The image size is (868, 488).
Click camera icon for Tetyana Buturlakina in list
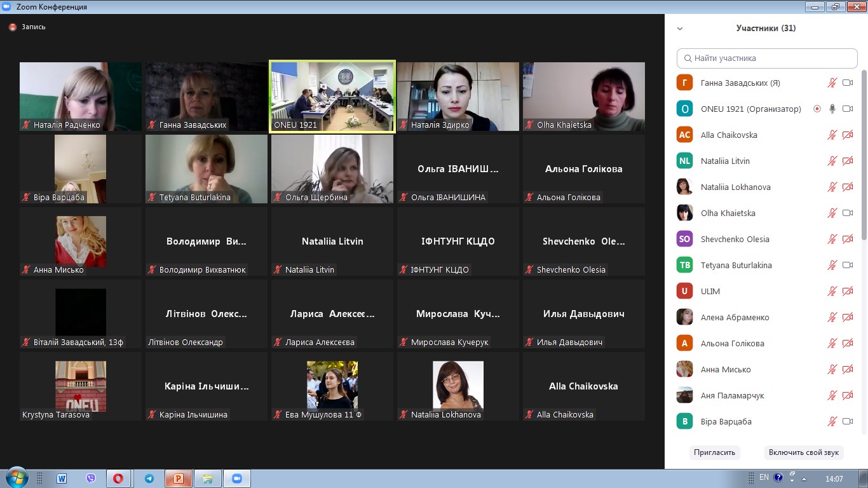(x=848, y=265)
